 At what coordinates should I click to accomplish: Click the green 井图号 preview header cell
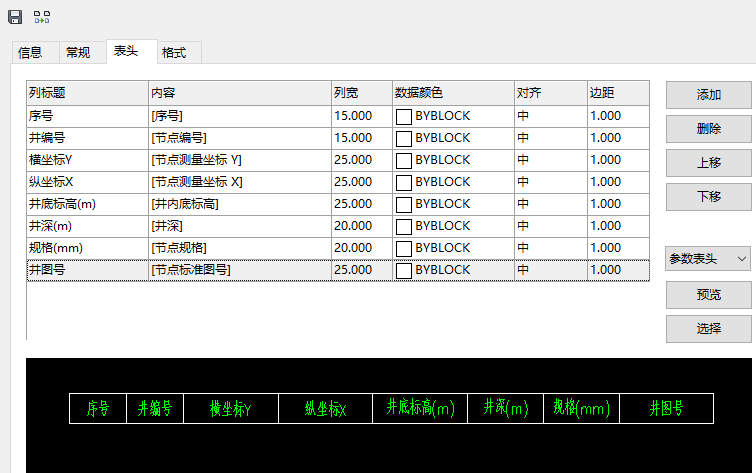coord(666,408)
